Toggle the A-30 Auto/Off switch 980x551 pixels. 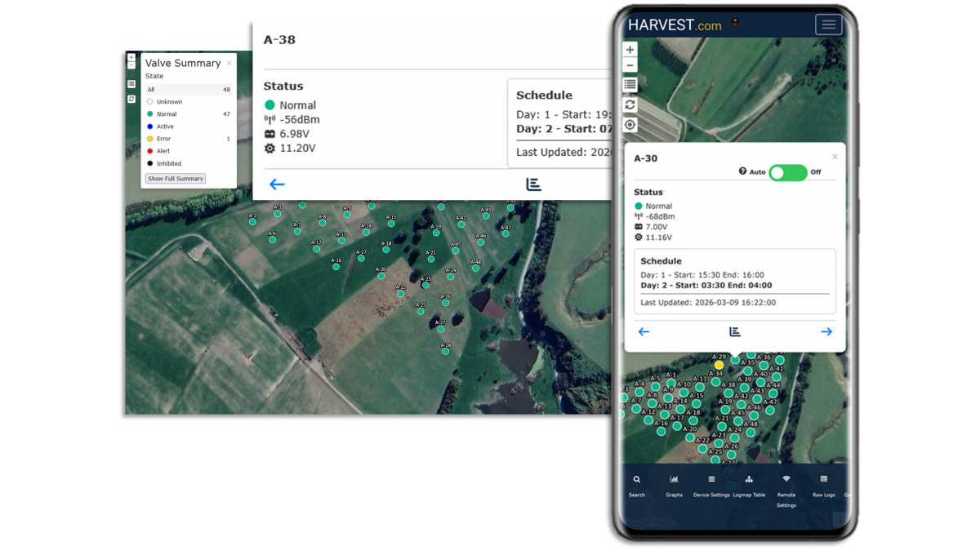click(x=787, y=172)
